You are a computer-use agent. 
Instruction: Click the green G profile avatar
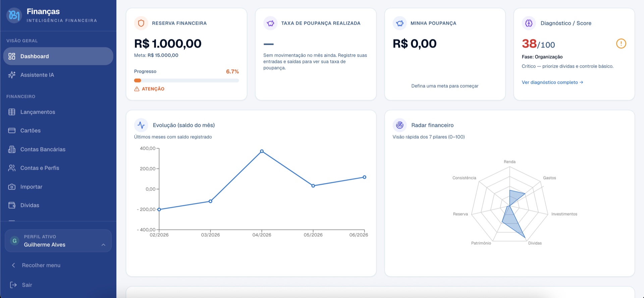tap(14, 241)
